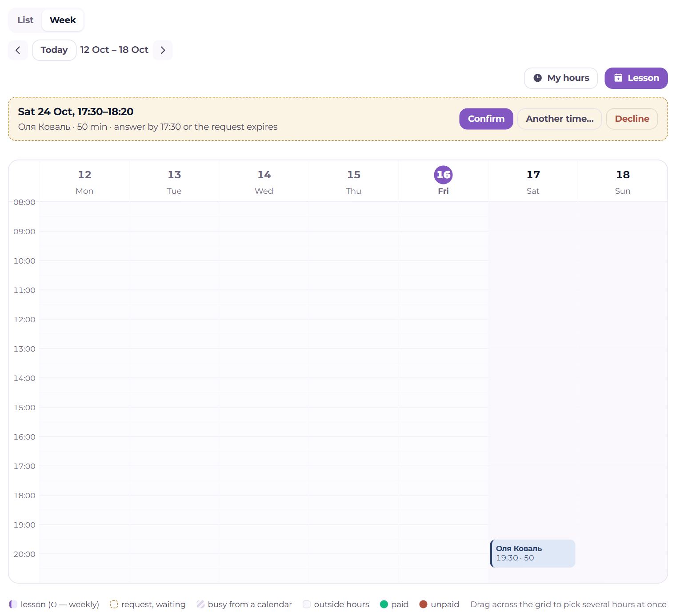676x616 pixels.
Task: Select the Week view tab
Action: 63,20
